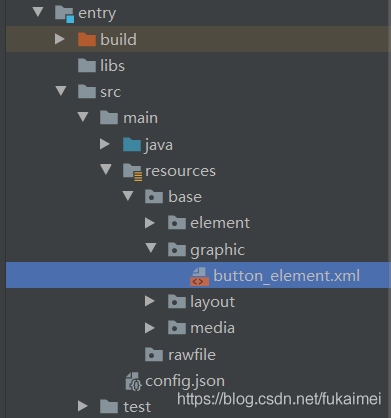Click the element folder icon
Image resolution: width=391 pixels, height=418 pixels.
(177, 223)
